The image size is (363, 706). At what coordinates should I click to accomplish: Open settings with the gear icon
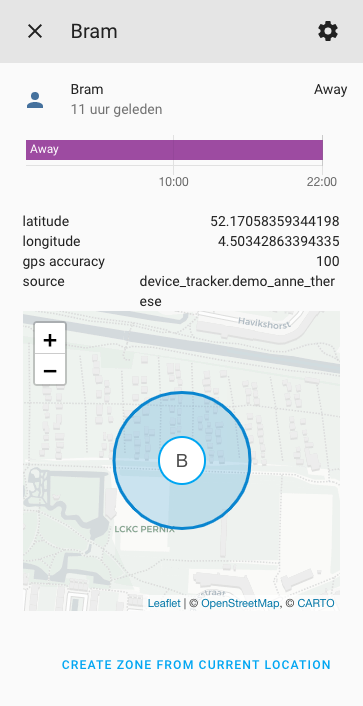(x=328, y=32)
